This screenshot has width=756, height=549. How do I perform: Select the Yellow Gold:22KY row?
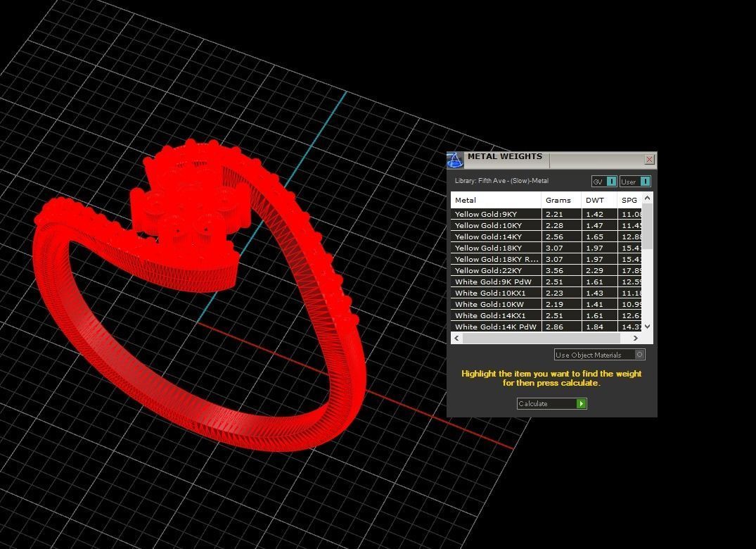pos(546,270)
